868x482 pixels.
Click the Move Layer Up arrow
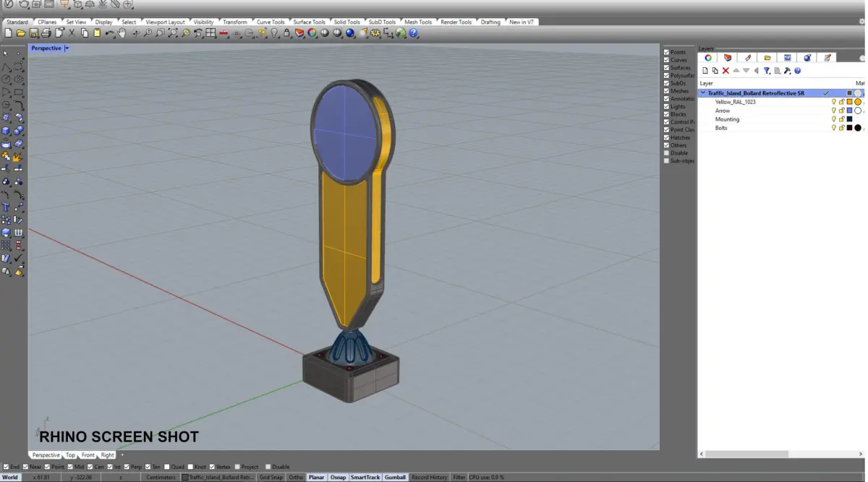pyautogui.click(x=736, y=71)
